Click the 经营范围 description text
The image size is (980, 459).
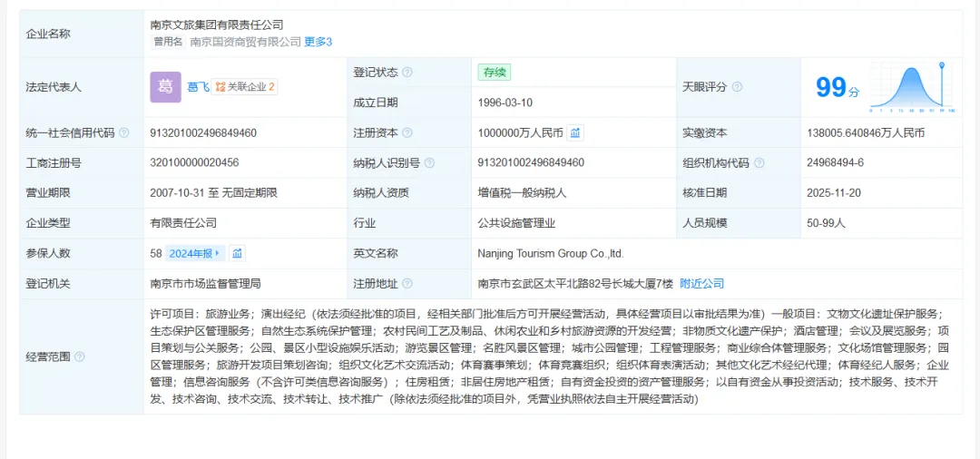click(550, 356)
